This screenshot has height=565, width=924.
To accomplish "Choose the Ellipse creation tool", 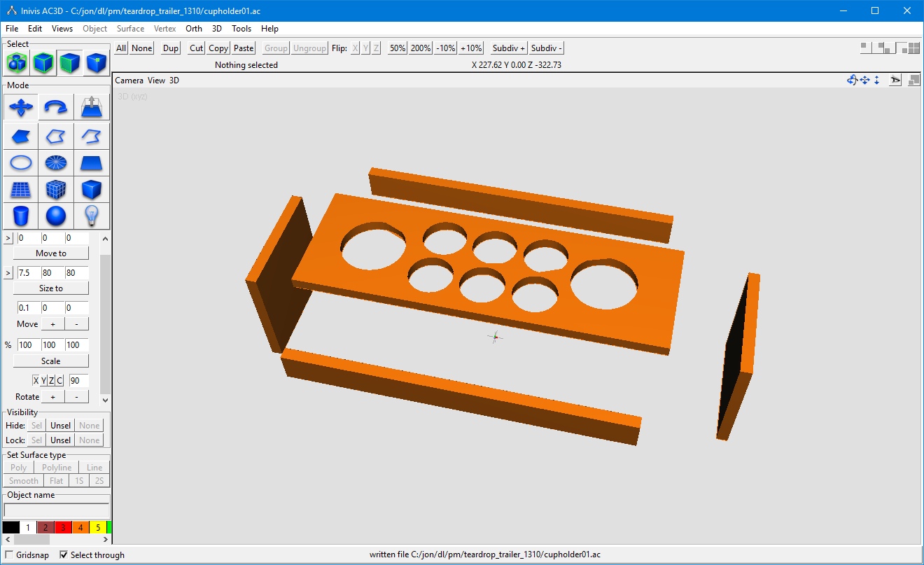I will [21, 163].
